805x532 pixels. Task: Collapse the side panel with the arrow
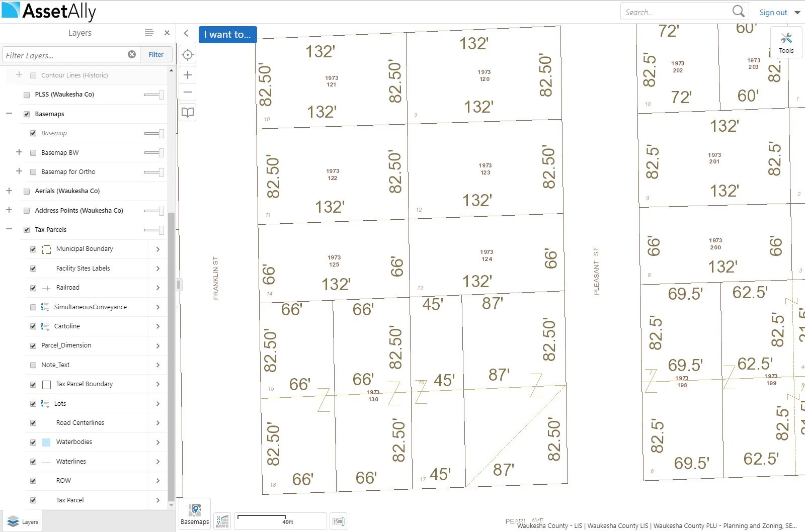click(x=186, y=33)
